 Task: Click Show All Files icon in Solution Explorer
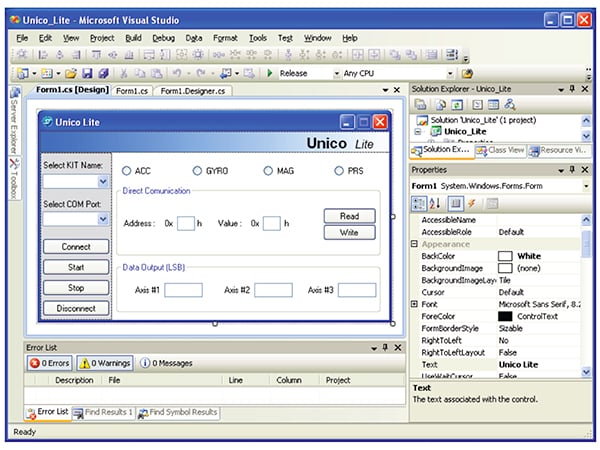point(441,104)
